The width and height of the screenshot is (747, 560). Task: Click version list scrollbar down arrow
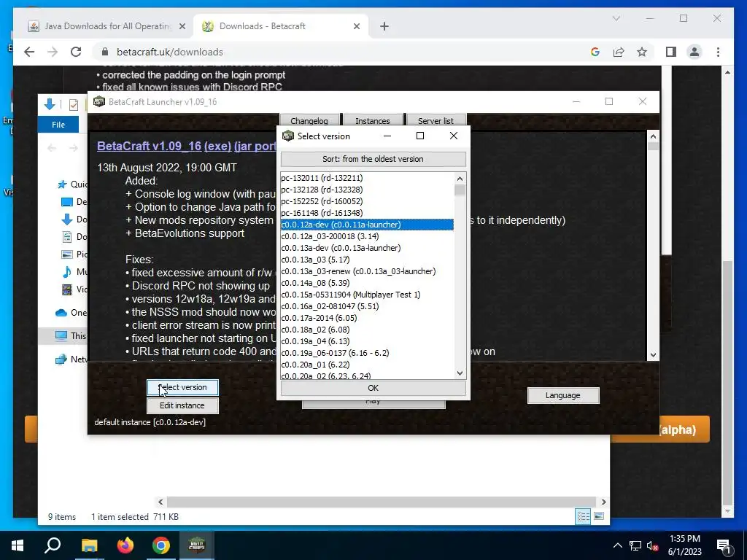coord(460,373)
